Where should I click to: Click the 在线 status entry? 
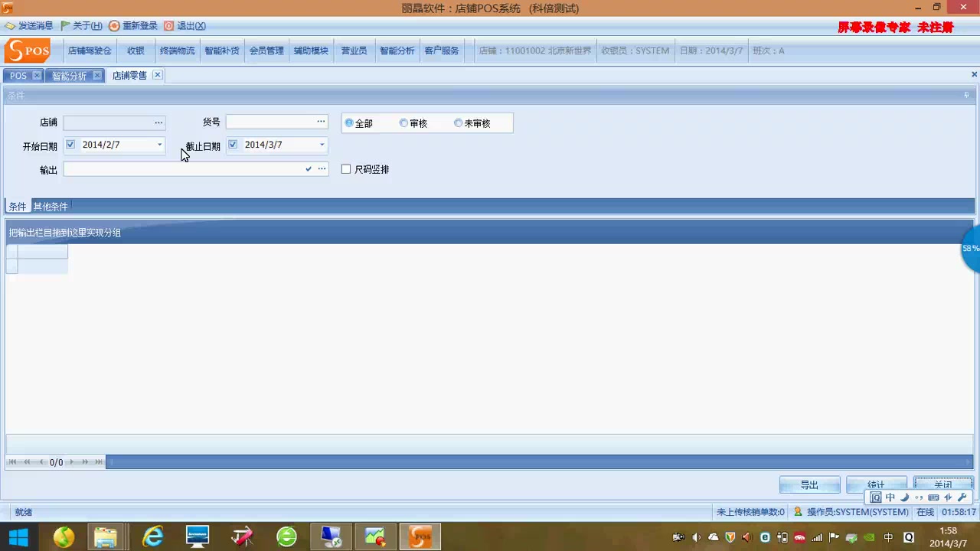pos(925,512)
